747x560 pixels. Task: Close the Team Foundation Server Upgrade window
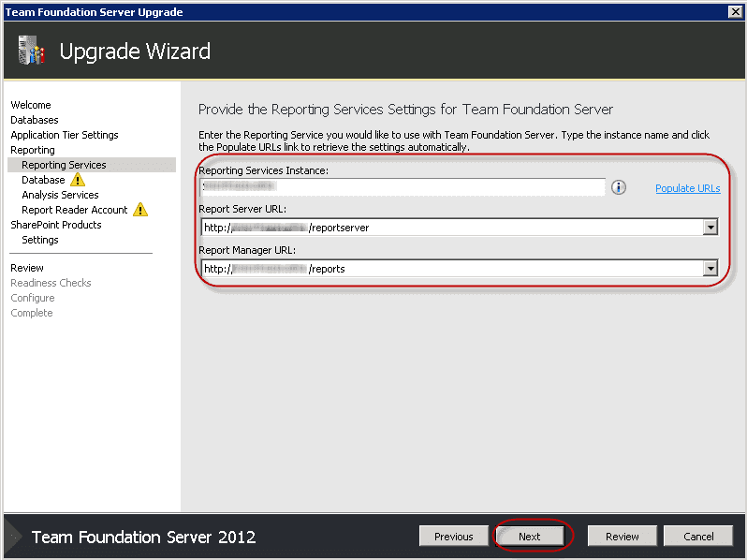point(735,12)
